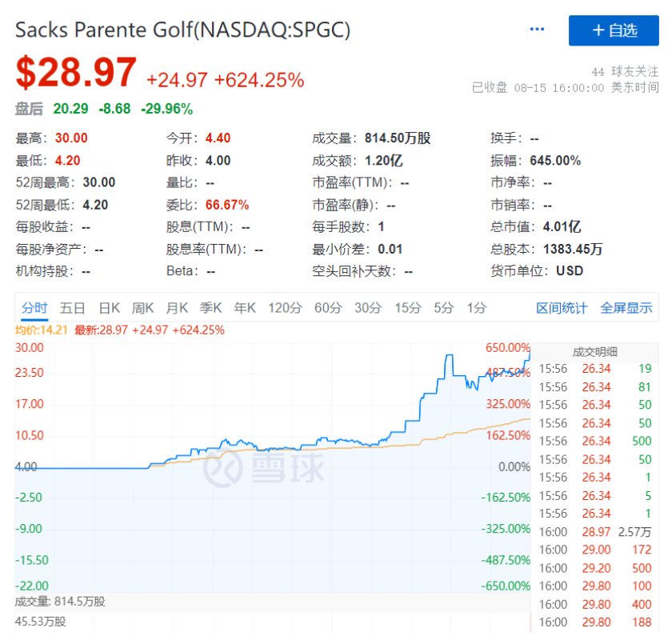This screenshot has width=672, height=636.
Task: Click the 650.00% top axis label
Action: pyautogui.click(x=508, y=347)
